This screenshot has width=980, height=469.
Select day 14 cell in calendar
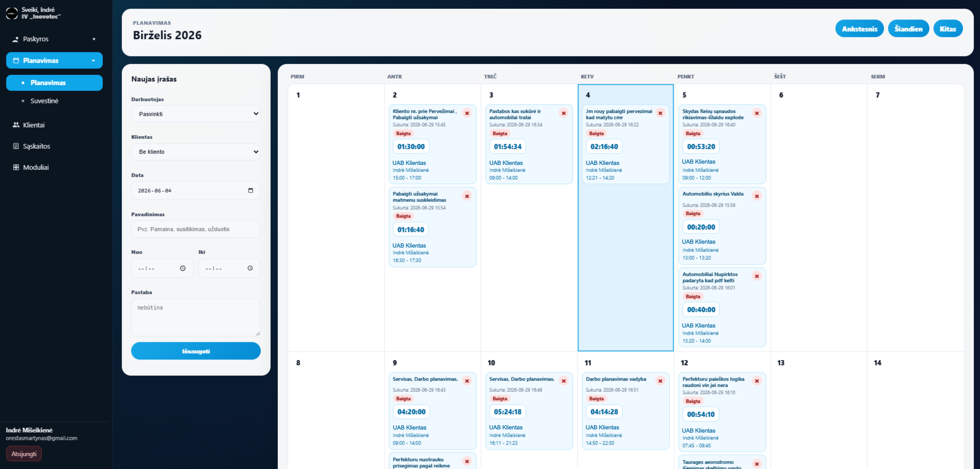pyautogui.click(x=915, y=410)
